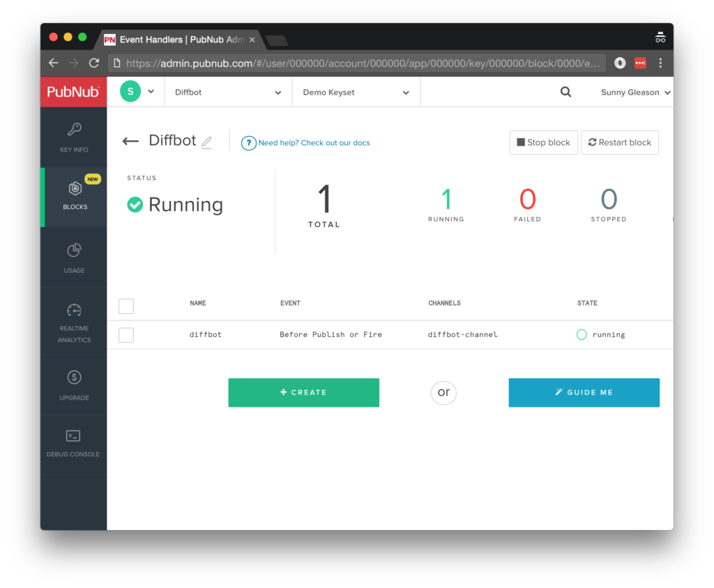Check the diffbot row checkbox
The height and width of the screenshot is (588, 714).
coord(126,335)
